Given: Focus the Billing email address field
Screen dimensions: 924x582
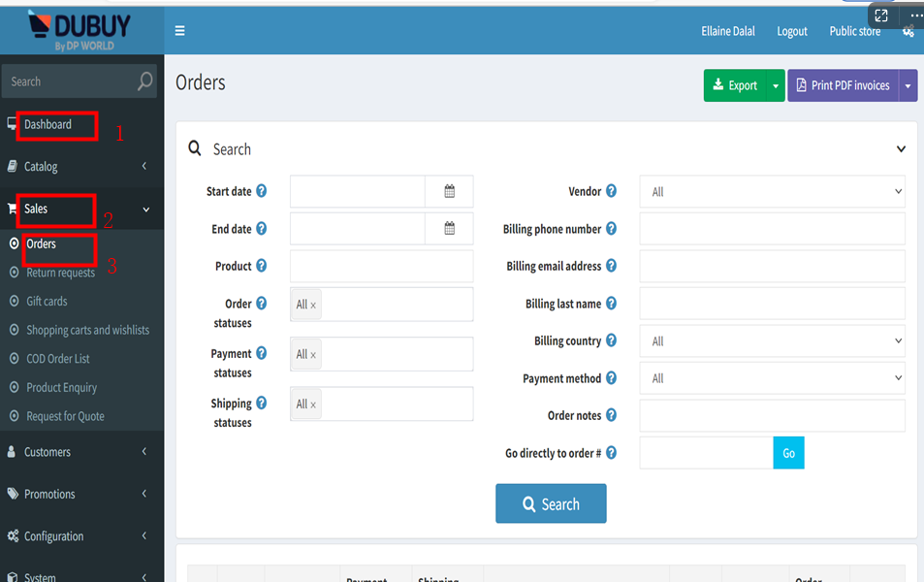Looking at the screenshot, I should point(772,266).
